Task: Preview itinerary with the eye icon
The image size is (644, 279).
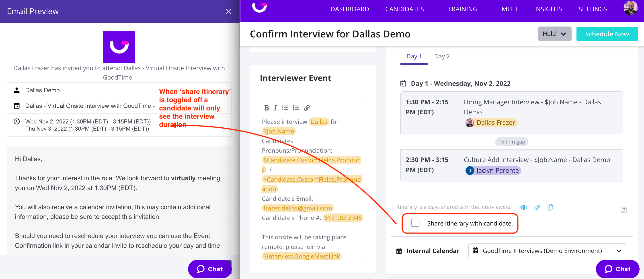Action: click(523, 207)
